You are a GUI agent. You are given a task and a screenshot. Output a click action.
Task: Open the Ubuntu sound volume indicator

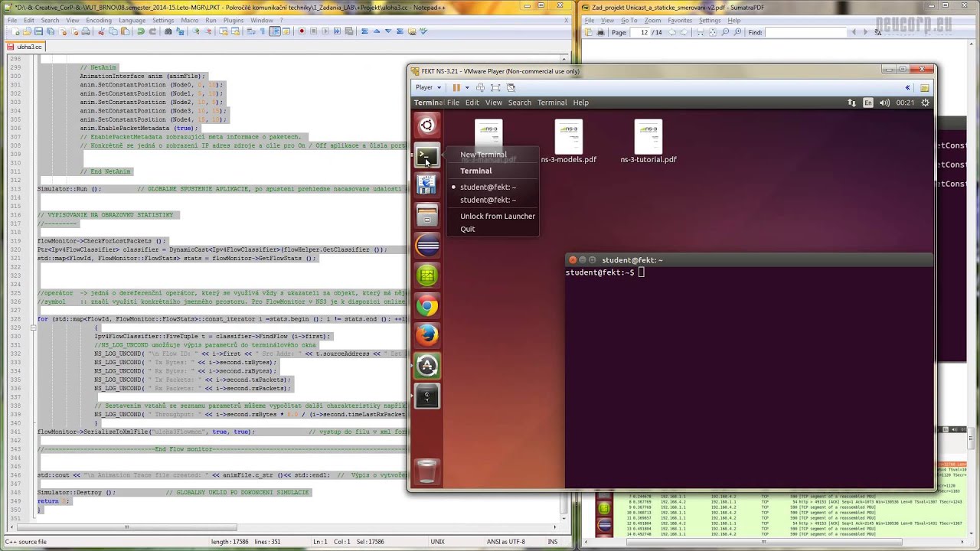tap(884, 103)
